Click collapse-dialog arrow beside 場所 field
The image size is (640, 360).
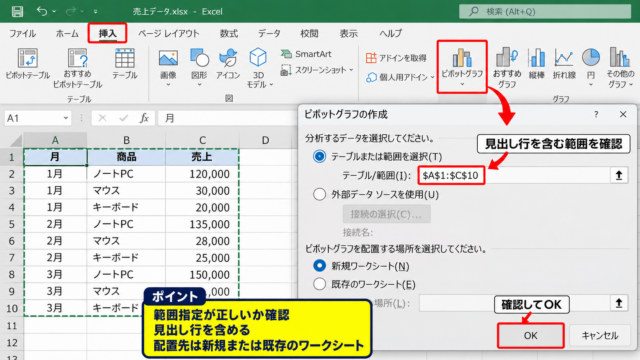[619, 303]
